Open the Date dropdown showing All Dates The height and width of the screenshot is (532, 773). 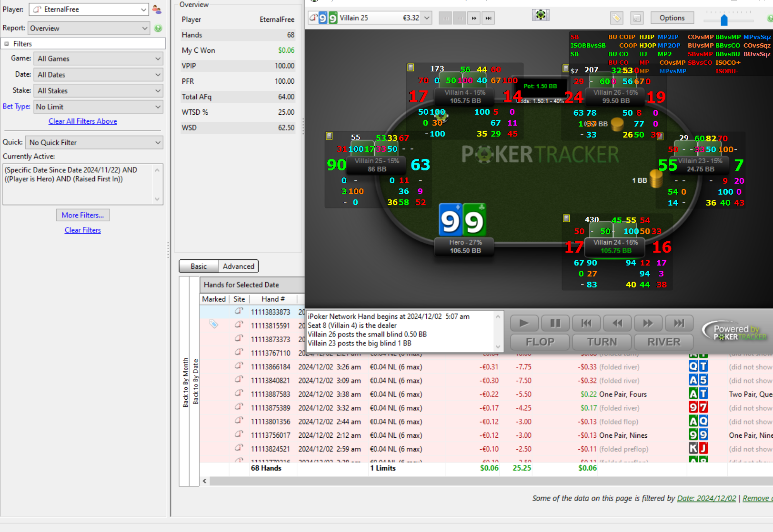99,75
